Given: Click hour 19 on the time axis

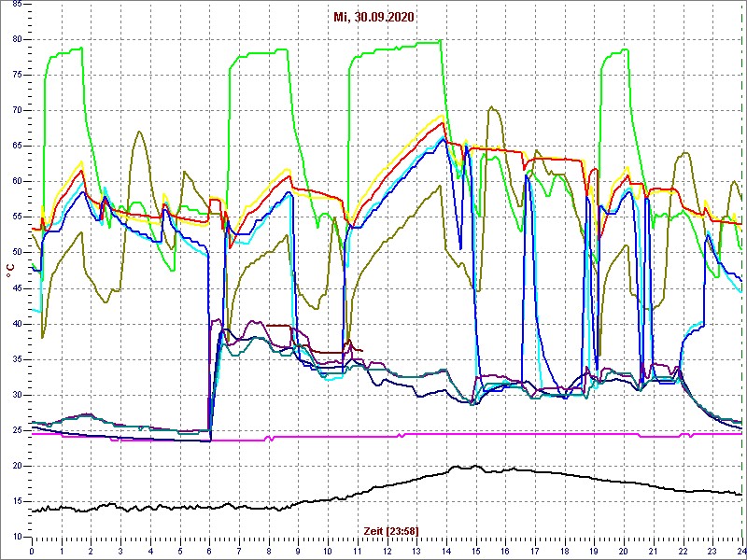Looking at the screenshot, I should pyautogui.click(x=595, y=551).
